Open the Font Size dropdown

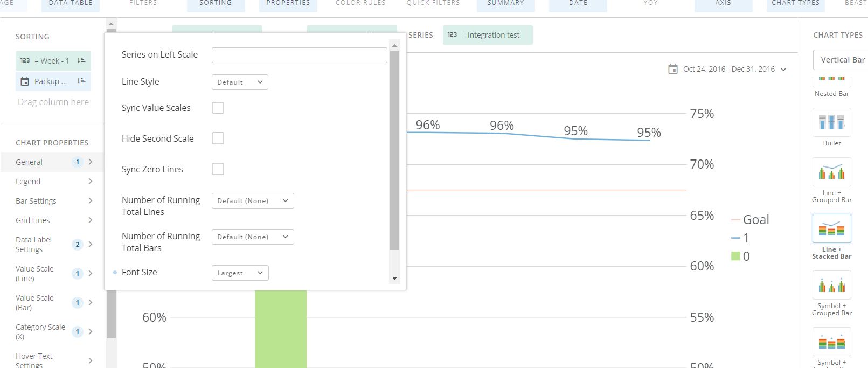tap(240, 273)
